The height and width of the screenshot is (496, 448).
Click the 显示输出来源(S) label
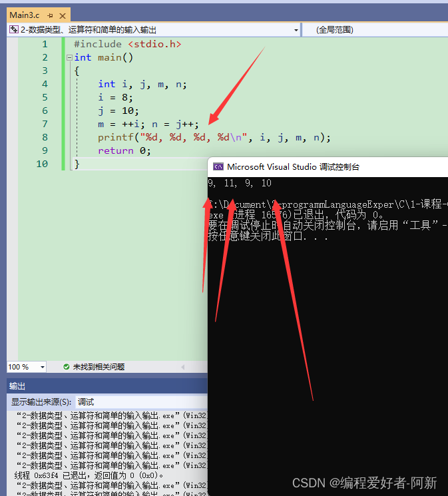pyautogui.click(x=41, y=402)
